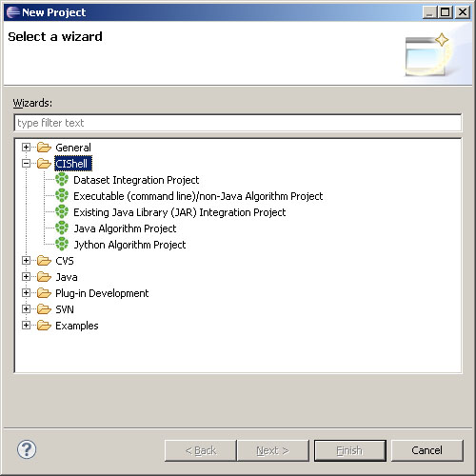Choose Dataset Integration Project wizard

click(x=136, y=180)
